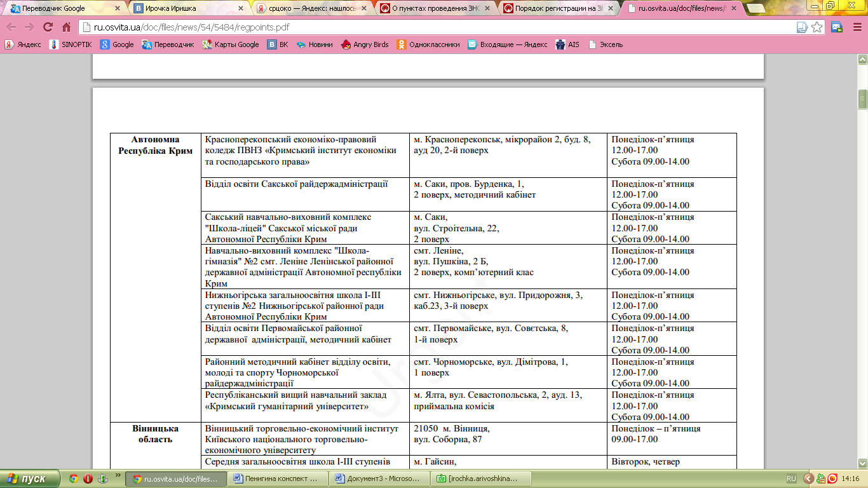Open the Одноклассники bookmark
The height and width of the screenshot is (488, 868).
point(428,44)
